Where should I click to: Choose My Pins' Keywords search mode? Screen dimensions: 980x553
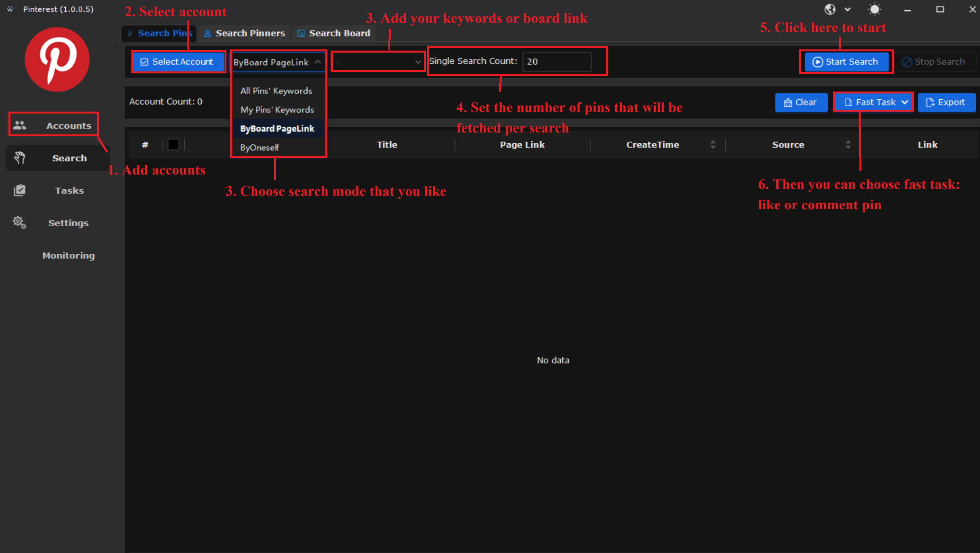coord(277,110)
